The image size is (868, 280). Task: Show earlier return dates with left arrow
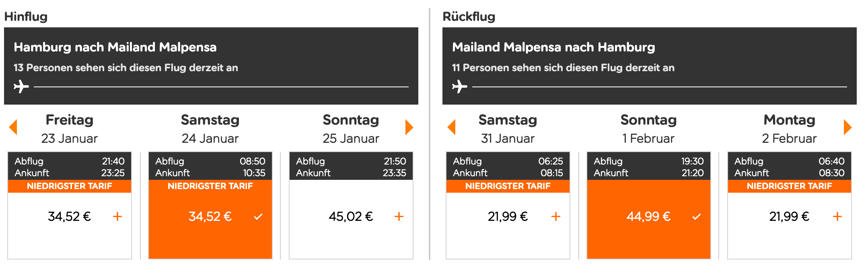pyautogui.click(x=452, y=128)
